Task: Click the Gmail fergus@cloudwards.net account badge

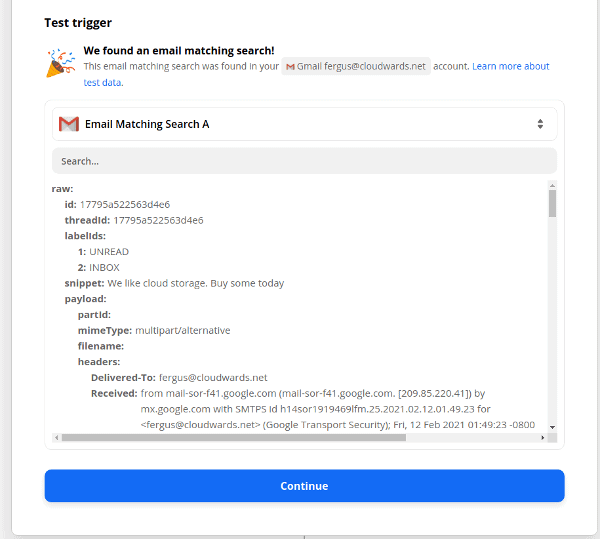Action: coord(356,67)
